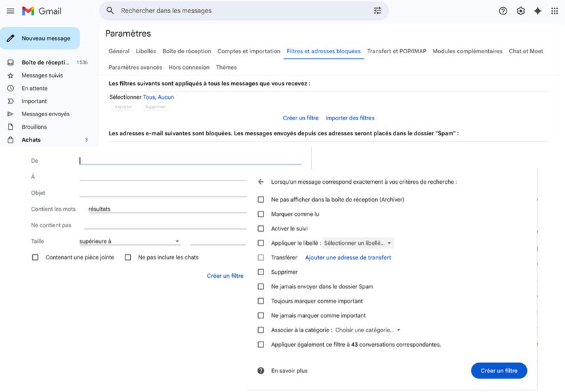Image resolution: width=565 pixels, height=392 pixels.
Task: Open the Libellés settings tab
Action: (146, 51)
